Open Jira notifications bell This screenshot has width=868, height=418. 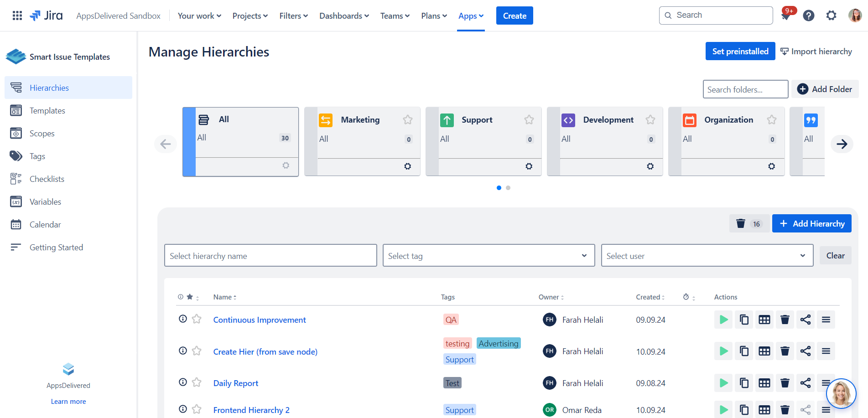click(785, 16)
